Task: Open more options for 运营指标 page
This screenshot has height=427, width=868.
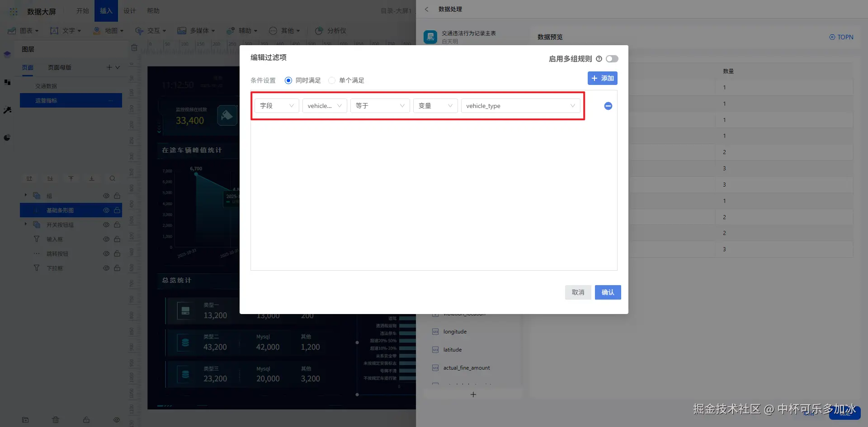Action: tap(111, 100)
